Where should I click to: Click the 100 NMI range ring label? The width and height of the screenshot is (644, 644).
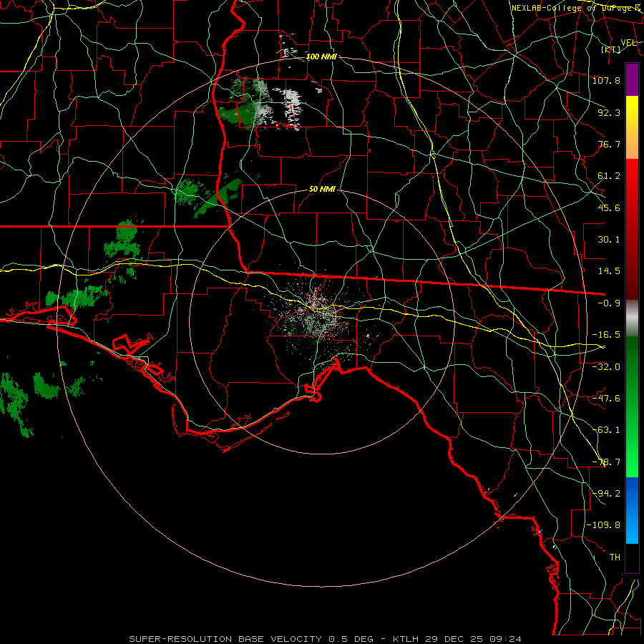pyautogui.click(x=321, y=57)
